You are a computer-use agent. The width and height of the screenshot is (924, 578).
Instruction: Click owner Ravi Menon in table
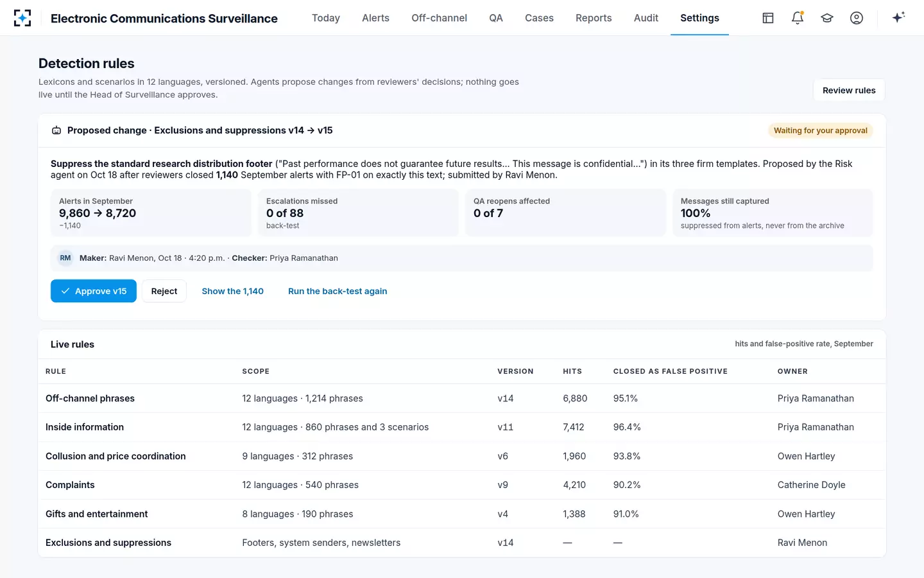click(802, 543)
